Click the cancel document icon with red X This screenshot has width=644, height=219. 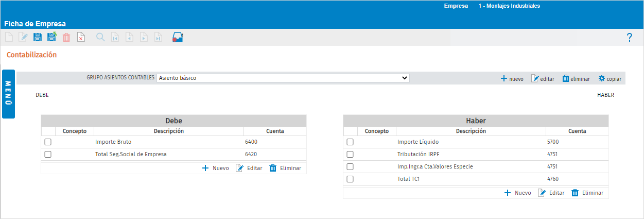tap(81, 37)
